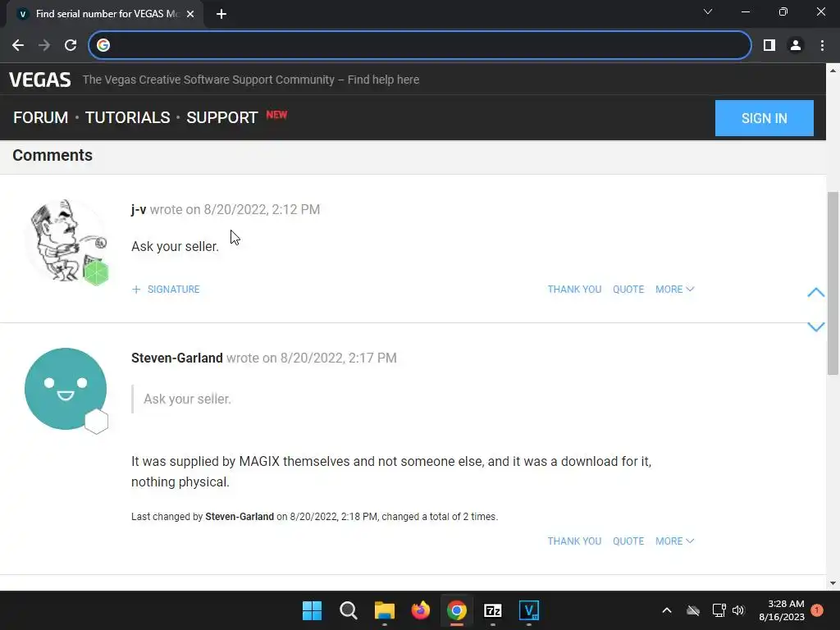Click THANK YOU on j-v's comment
Viewport: 840px width, 630px height.
click(x=574, y=290)
